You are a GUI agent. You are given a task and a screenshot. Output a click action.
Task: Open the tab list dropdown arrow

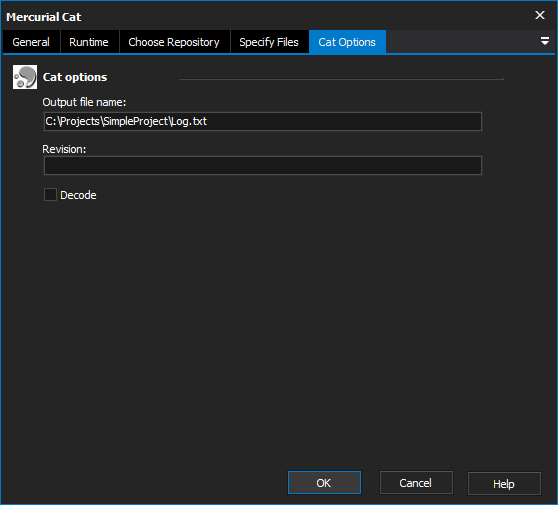coord(544,41)
